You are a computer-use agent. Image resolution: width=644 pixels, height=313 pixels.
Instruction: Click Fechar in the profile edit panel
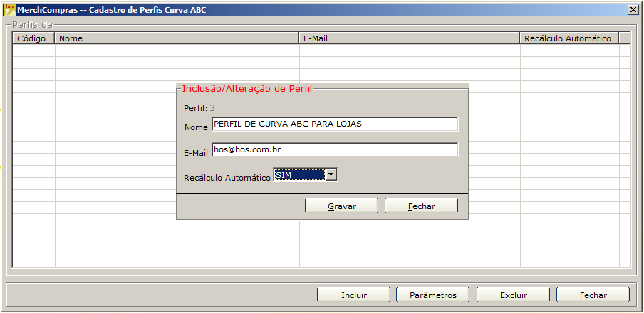tap(421, 206)
